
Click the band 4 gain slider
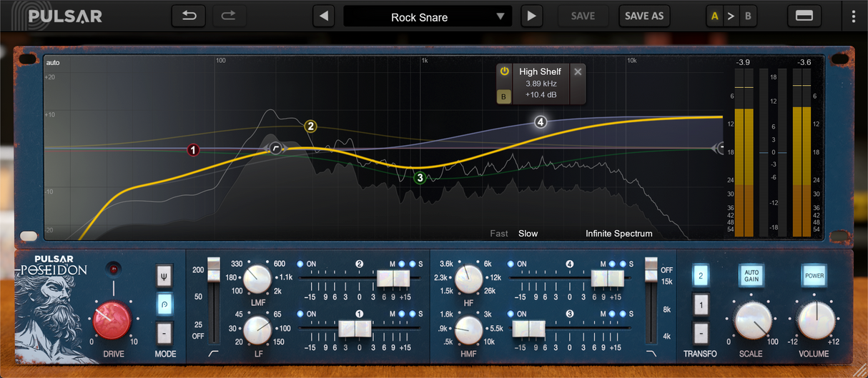tap(608, 279)
